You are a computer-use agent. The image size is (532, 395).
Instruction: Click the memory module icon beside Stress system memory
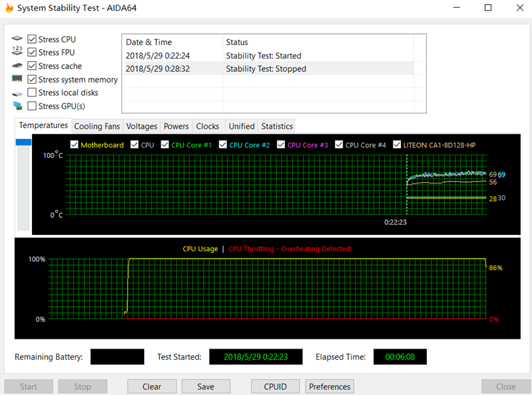17,79
